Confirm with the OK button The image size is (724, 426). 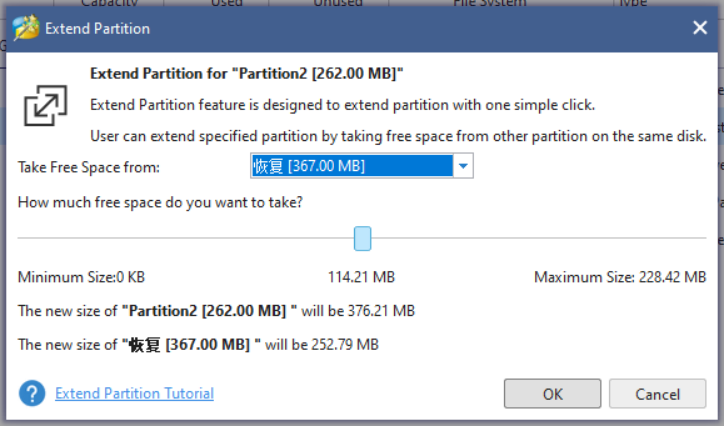click(x=552, y=393)
